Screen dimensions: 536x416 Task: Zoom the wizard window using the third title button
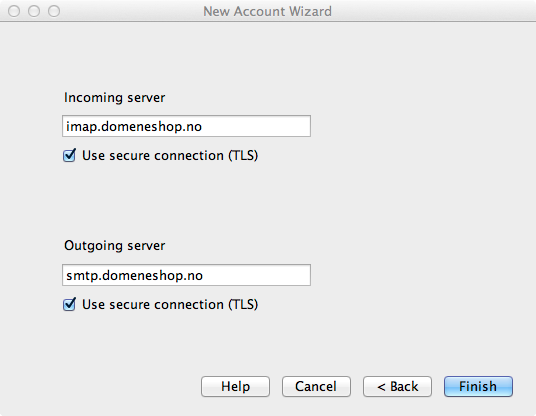tap(54, 11)
